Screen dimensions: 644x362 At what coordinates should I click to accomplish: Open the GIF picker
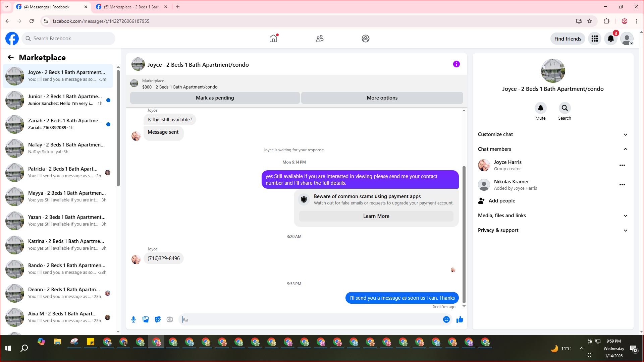tap(170, 319)
